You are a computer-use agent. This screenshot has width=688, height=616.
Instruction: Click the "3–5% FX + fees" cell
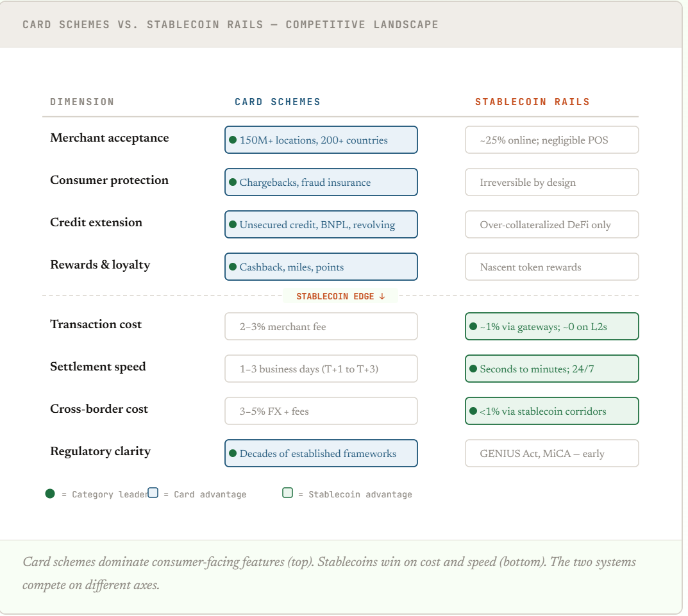321,411
